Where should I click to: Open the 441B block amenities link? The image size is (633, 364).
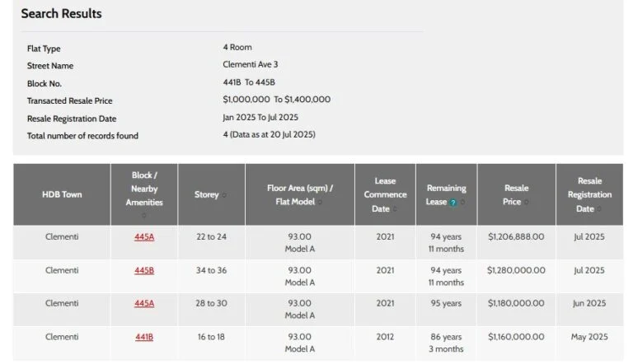click(x=144, y=337)
